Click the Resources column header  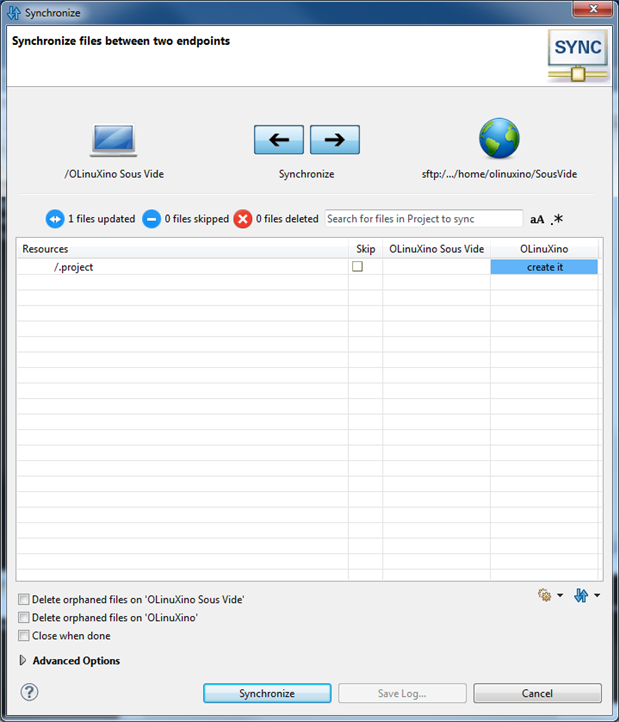[x=182, y=249]
